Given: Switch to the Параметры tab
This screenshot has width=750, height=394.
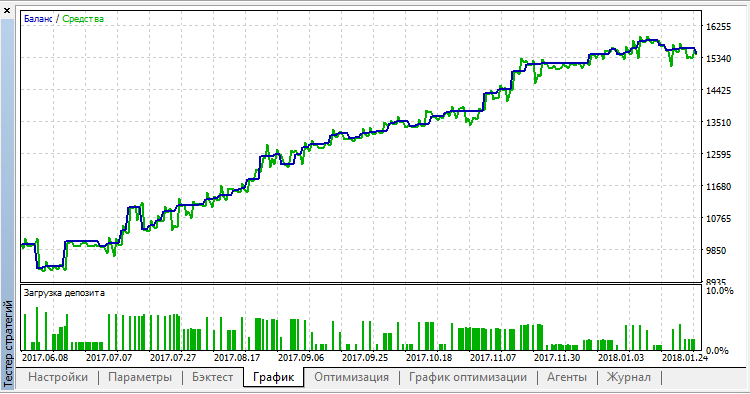Looking at the screenshot, I should 140,377.
